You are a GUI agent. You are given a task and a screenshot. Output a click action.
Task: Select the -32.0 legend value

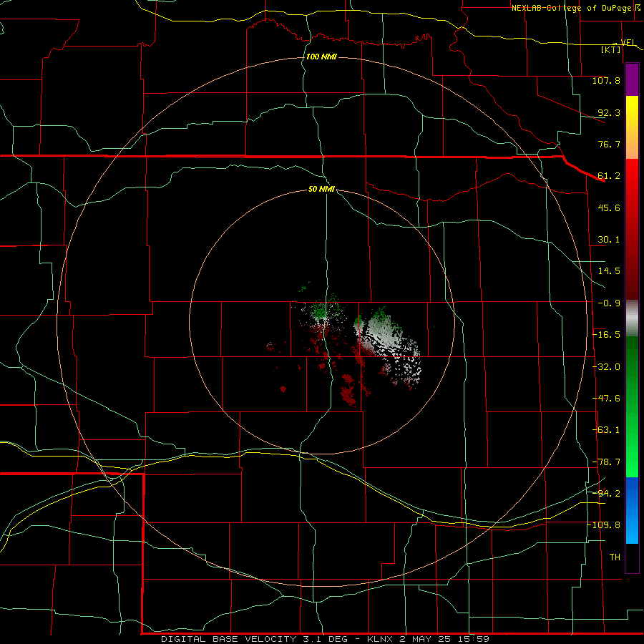pos(606,367)
